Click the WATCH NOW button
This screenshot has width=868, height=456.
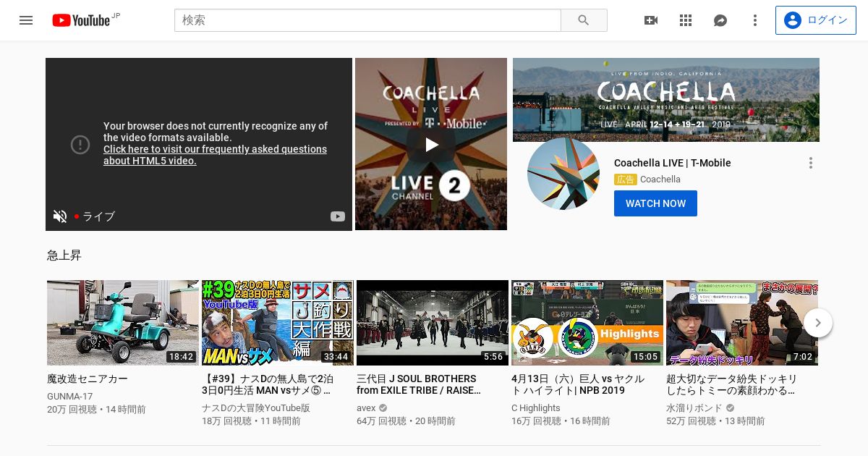click(x=655, y=203)
